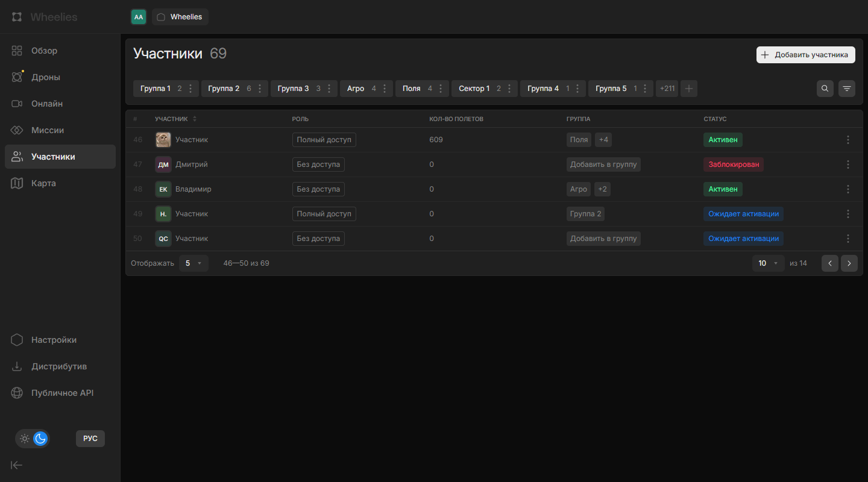Click the search magnifier icon
This screenshot has width=868, height=482.
pos(825,89)
